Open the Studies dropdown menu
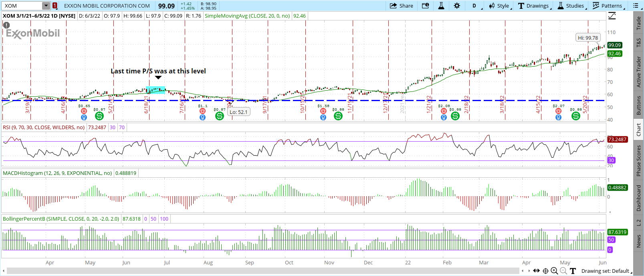Viewport: 644px width, 276px height. (571, 6)
